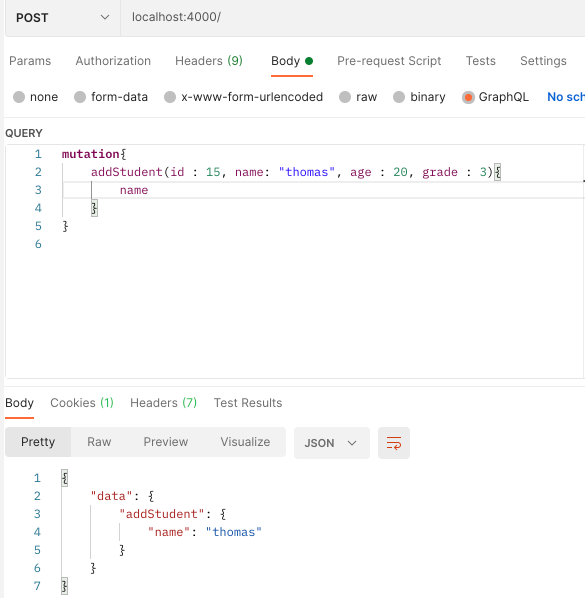The height and width of the screenshot is (598, 585).
Task: Open the Settings tab
Action: coord(543,61)
